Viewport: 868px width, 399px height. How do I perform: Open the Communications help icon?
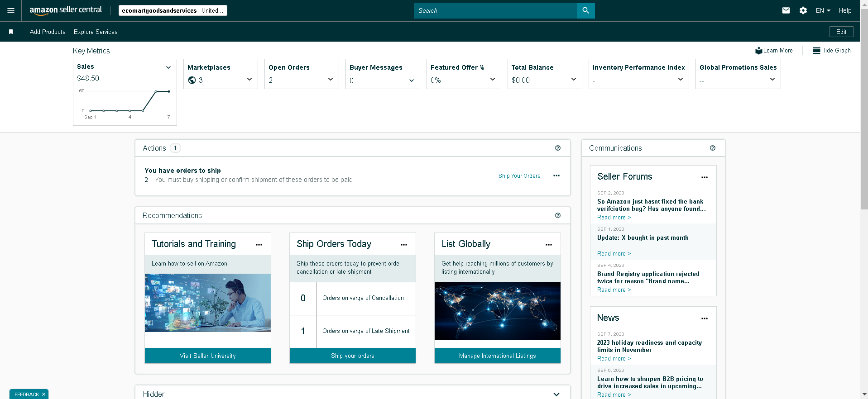pyautogui.click(x=713, y=148)
